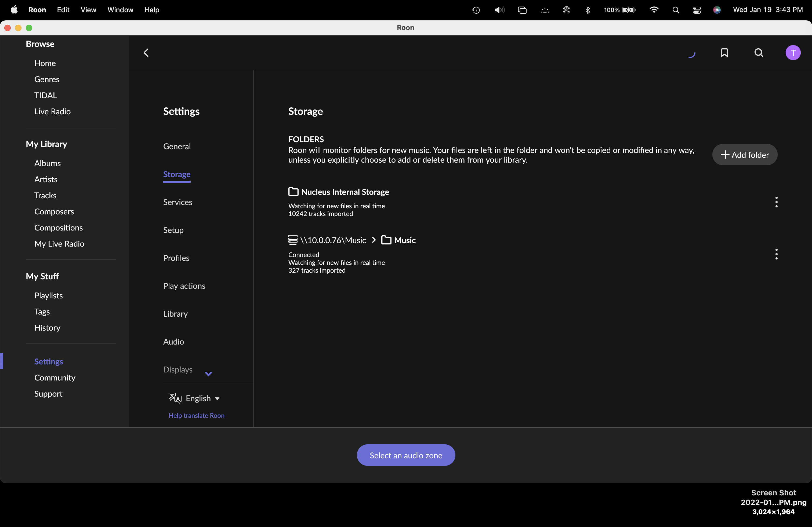Open Control Center in menu bar
This screenshot has width=812, height=527.
pos(697,10)
